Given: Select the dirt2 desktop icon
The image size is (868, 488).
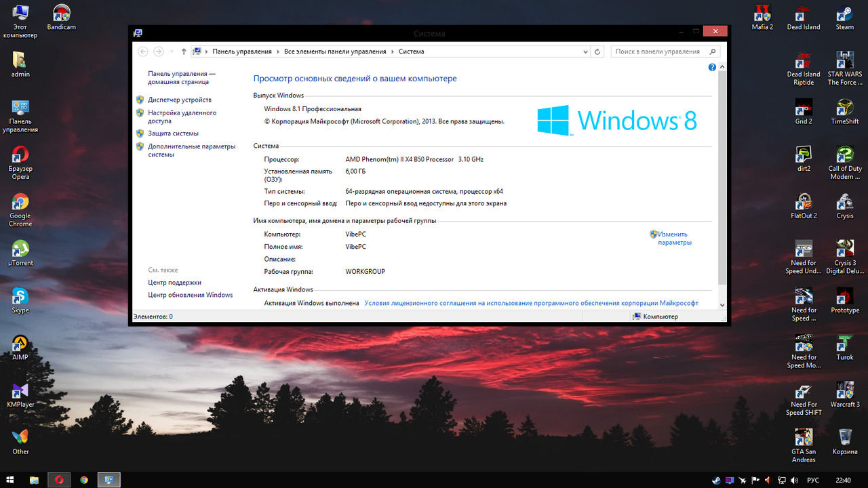Looking at the screenshot, I should coord(804,159).
